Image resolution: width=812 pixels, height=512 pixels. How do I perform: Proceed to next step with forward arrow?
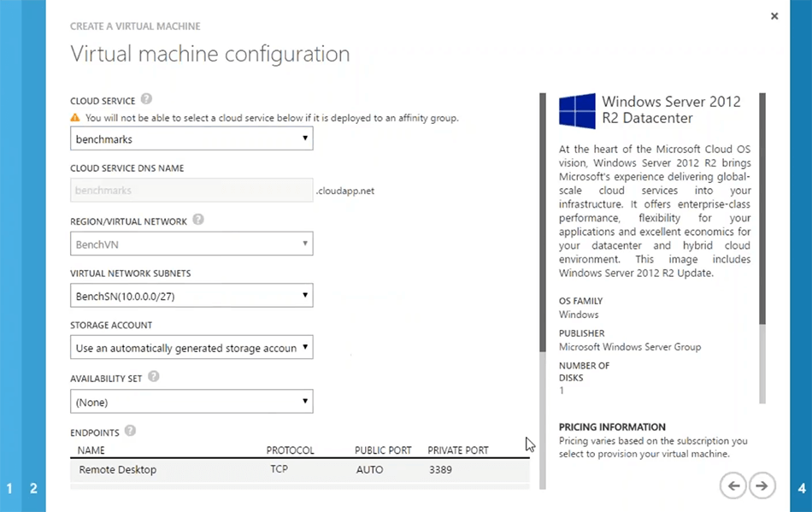[x=762, y=486]
